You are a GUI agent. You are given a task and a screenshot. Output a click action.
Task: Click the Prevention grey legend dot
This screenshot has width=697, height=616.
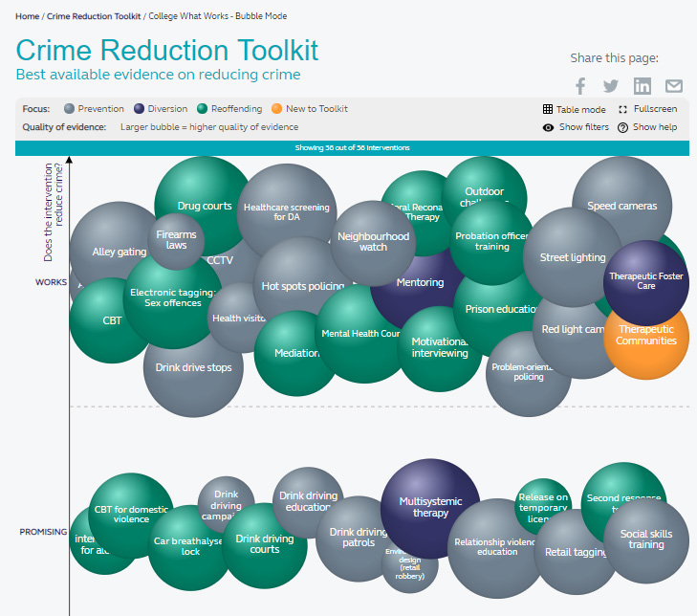click(x=69, y=109)
